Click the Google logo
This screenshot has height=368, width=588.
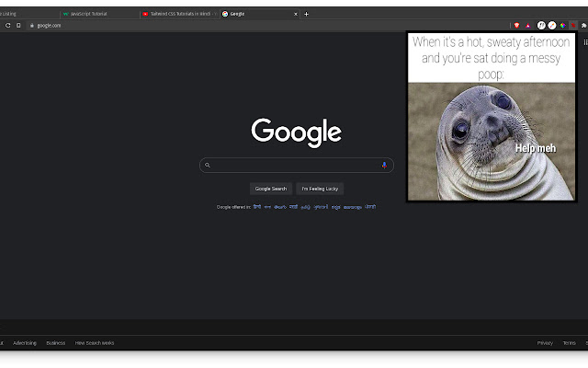pos(296,132)
